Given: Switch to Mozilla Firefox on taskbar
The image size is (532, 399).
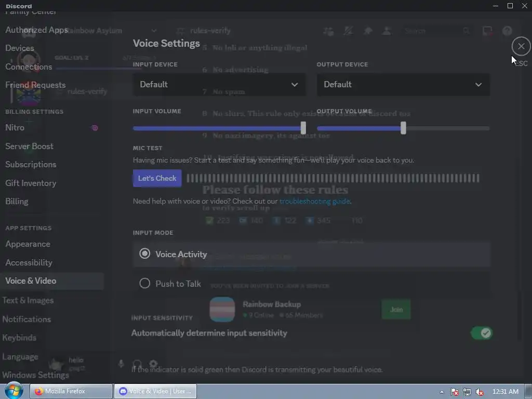Looking at the screenshot, I should [x=71, y=391].
